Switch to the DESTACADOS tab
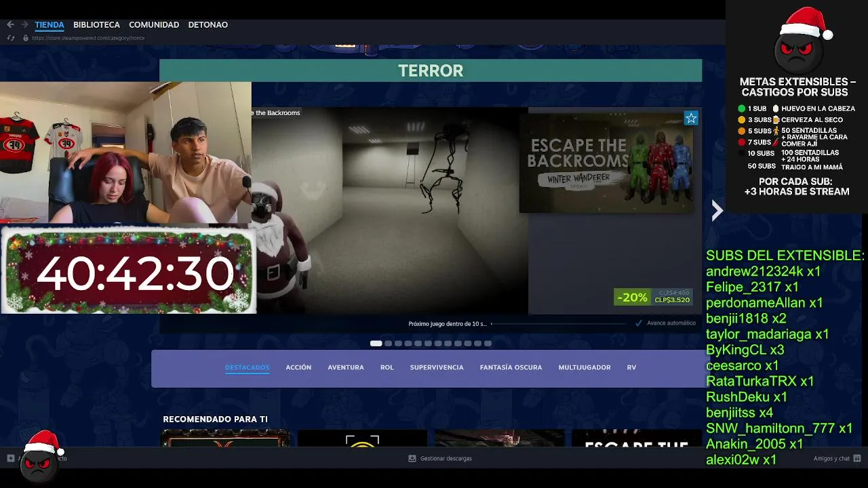 point(247,367)
